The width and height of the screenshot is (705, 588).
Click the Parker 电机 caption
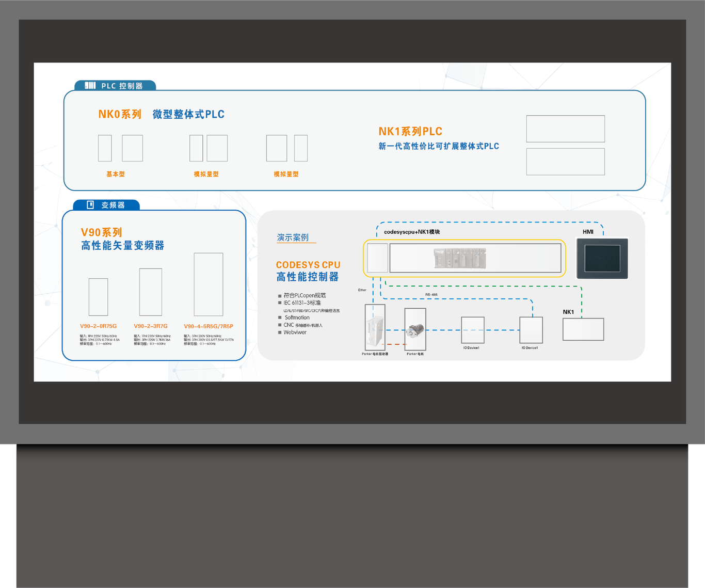(415, 354)
